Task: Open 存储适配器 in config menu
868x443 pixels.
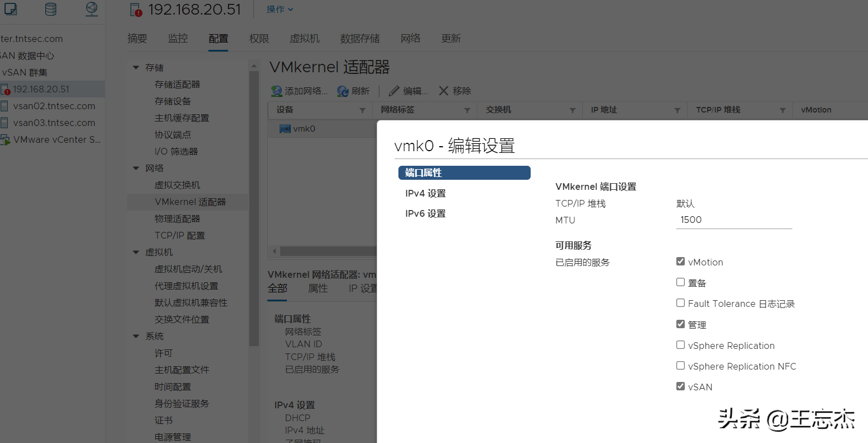Action: click(177, 84)
